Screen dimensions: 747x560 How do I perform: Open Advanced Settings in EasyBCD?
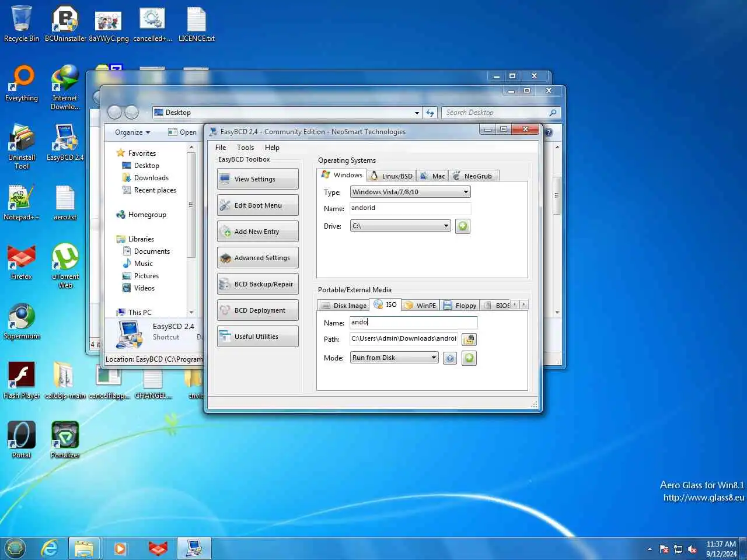pos(257,258)
